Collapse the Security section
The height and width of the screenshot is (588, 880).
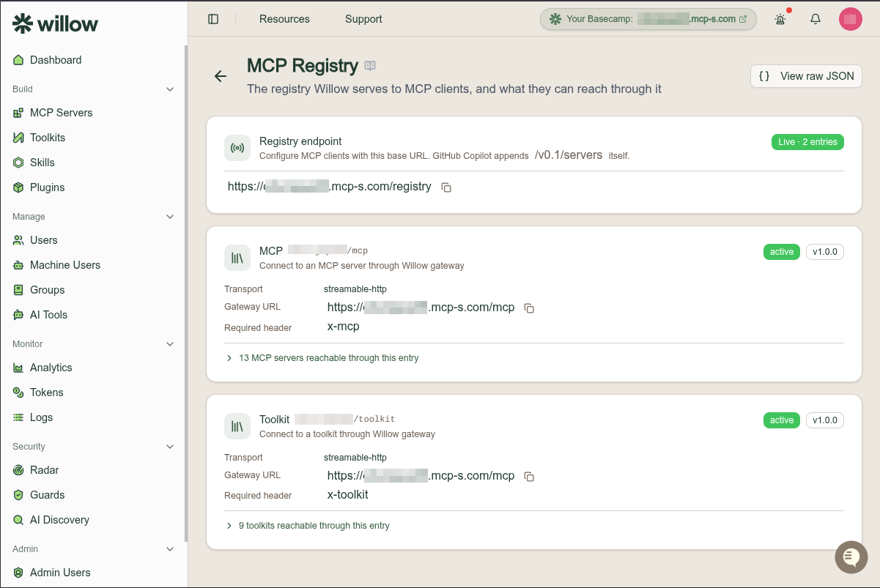pyautogui.click(x=170, y=447)
